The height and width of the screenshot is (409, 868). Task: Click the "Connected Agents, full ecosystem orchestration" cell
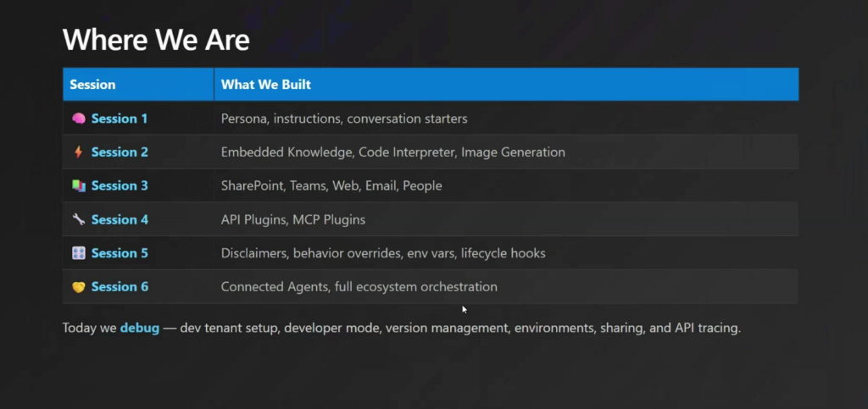coord(359,287)
